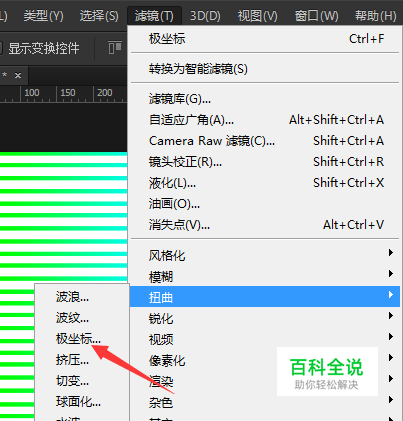Select 波纹... in distort submenu

82,317
